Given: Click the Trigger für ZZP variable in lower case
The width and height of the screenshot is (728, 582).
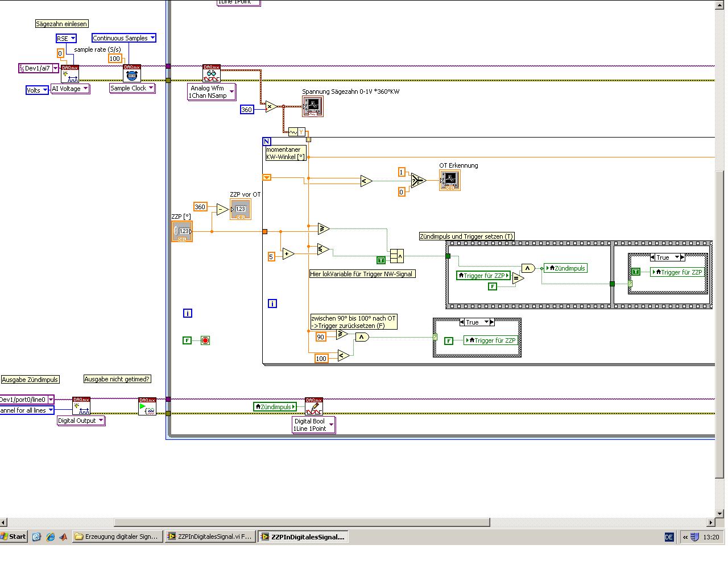Looking at the screenshot, I should click(491, 340).
